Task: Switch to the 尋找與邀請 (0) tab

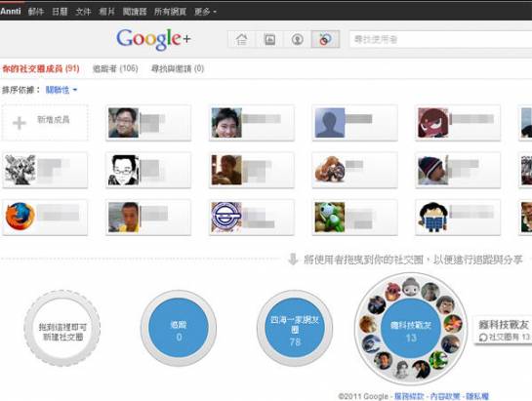Action: pyautogui.click(x=178, y=69)
